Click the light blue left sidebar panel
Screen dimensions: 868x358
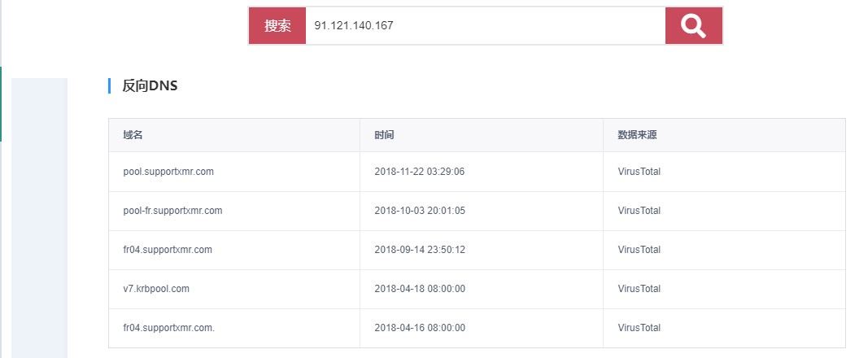pos(39,218)
